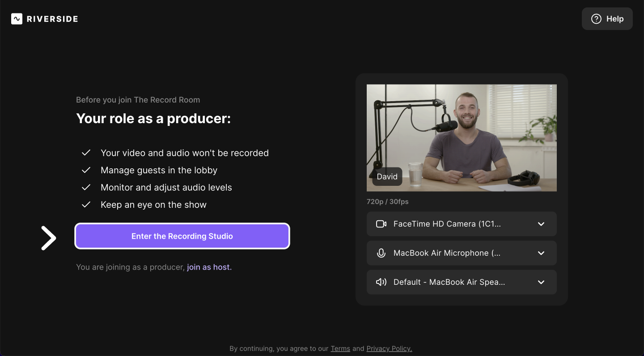
Task: Click checkmark beside "Monitor and adjust audio levels"
Action: pos(86,187)
